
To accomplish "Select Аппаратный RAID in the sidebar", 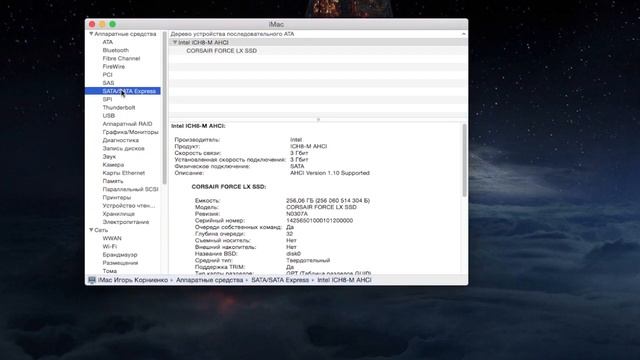I will point(127,124).
